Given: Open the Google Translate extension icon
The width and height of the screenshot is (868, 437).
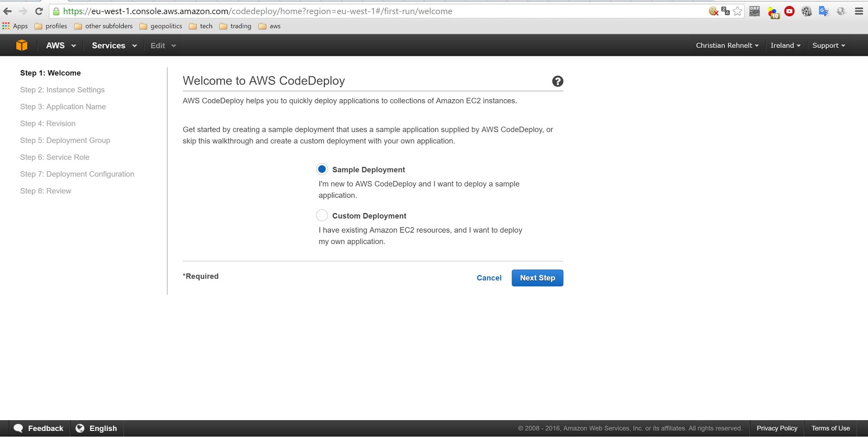Looking at the screenshot, I should click(824, 11).
